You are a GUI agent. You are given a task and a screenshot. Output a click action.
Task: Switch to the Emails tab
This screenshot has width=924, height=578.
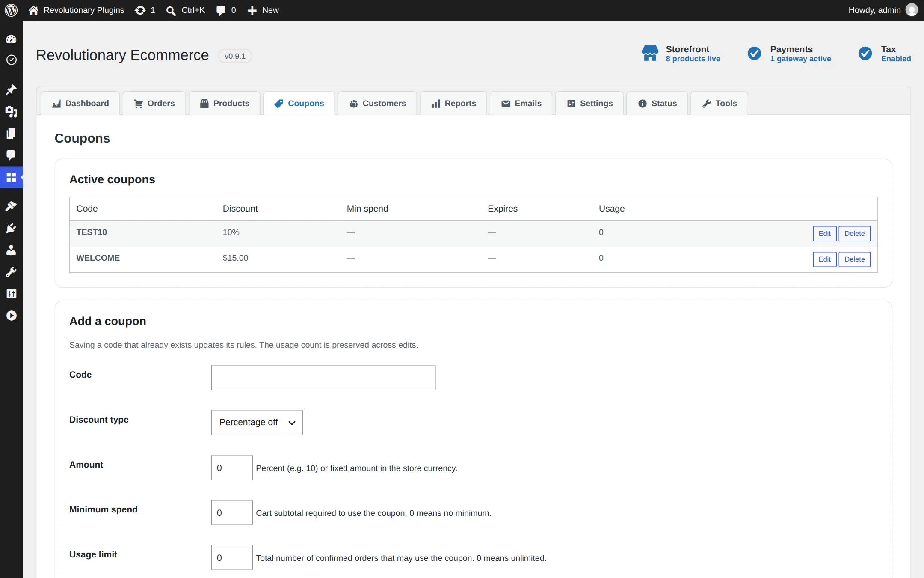[521, 103]
